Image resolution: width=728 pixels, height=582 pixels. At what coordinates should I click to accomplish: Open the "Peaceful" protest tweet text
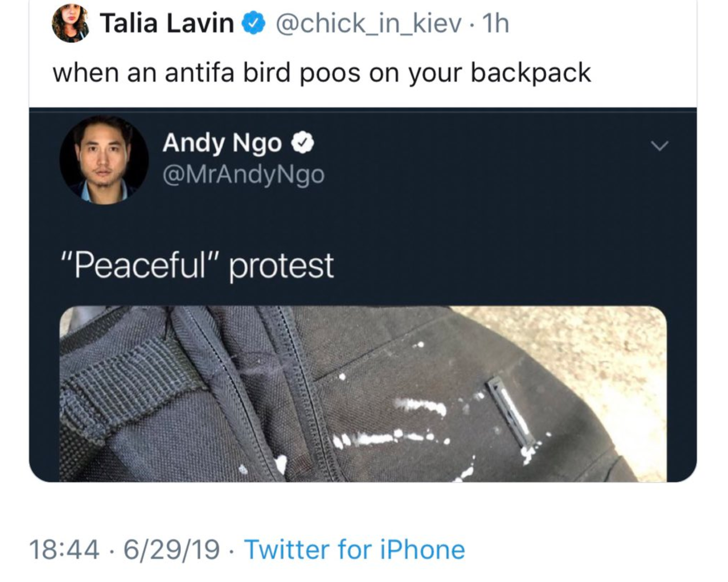(200, 264)
